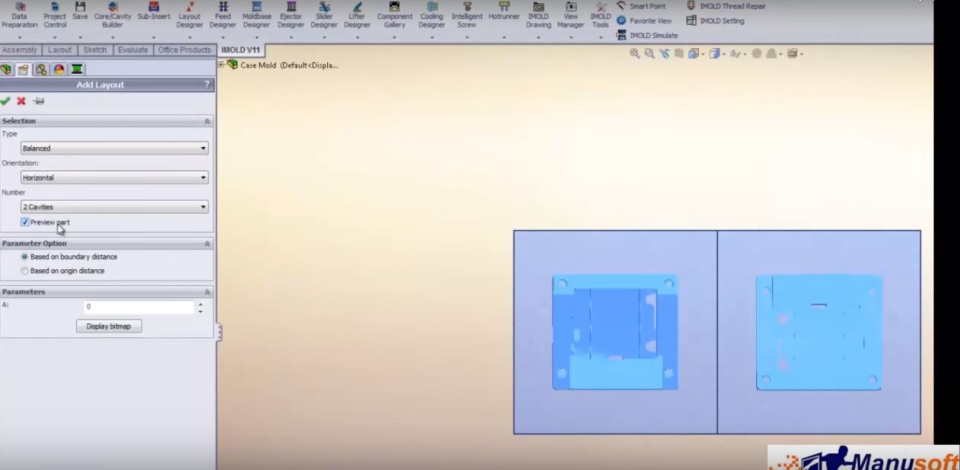The image size is (960, 470).
Task: Collapse the Parameter Option section
Action: [x=207, y=244]
